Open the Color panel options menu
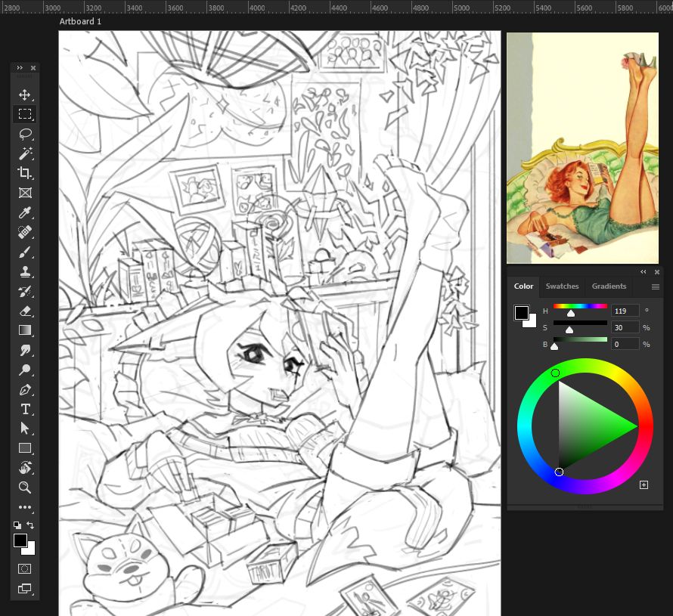Viewport: 673px width, 616px height. pos(656,287)
